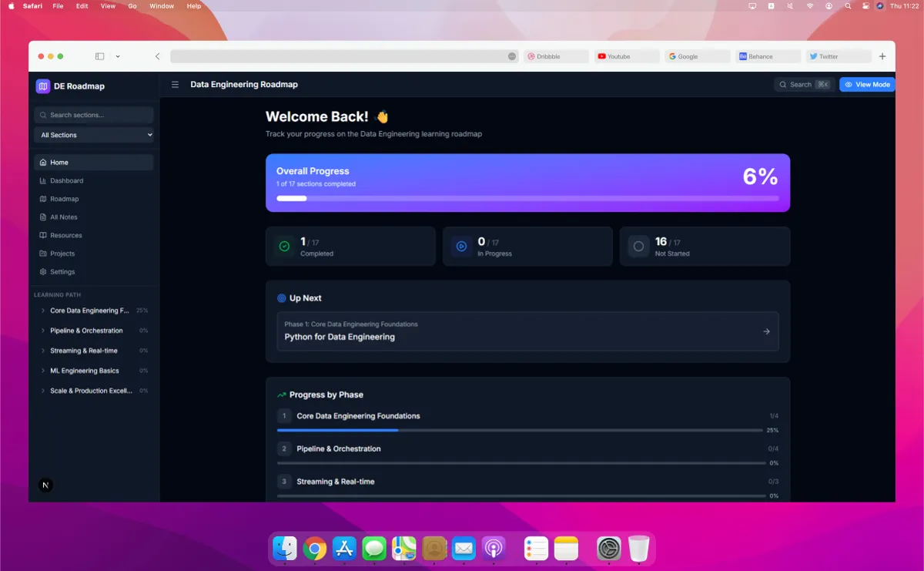The width and height of the screenshot is (924, 571).
Task: Open Google Chrome from the Dock
Action: (315, 549)
